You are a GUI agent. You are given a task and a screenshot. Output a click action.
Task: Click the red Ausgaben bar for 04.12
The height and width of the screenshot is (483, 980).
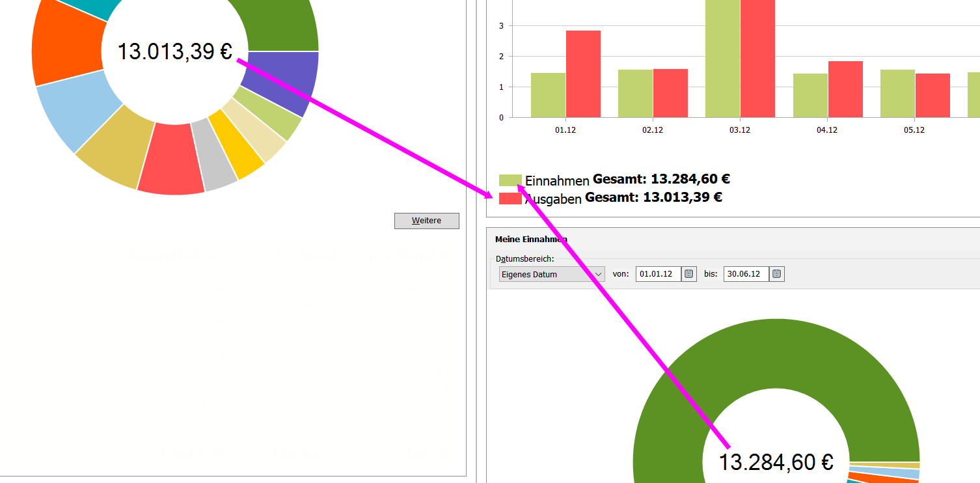[845, 89]
